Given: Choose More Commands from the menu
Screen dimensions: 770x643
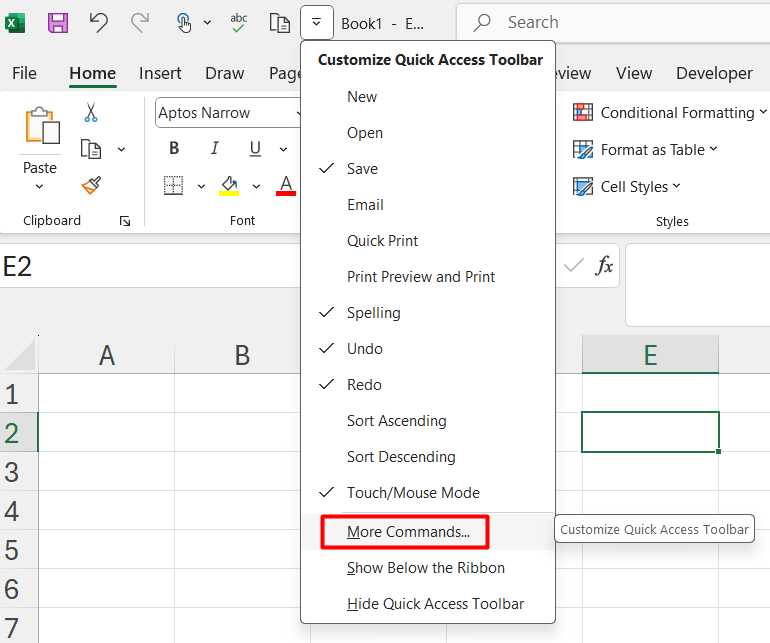Looking at the screenshot, I should click(408, 532).
